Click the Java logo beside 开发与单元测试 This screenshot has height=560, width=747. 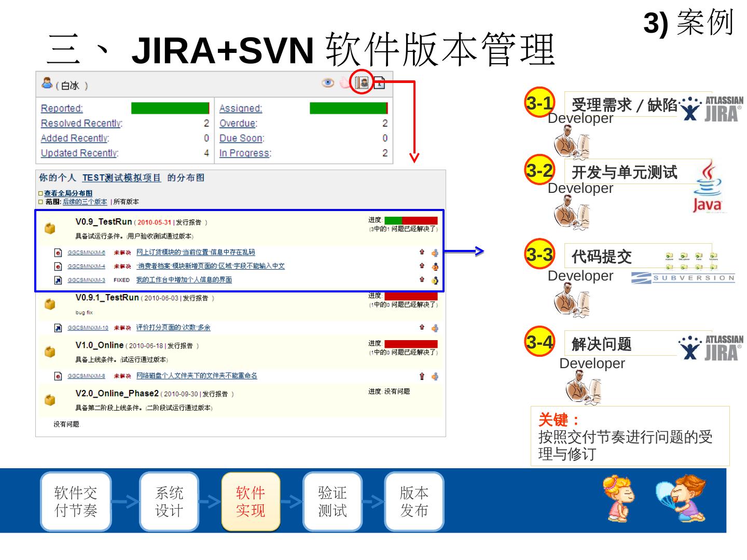[x=707, y=187]
